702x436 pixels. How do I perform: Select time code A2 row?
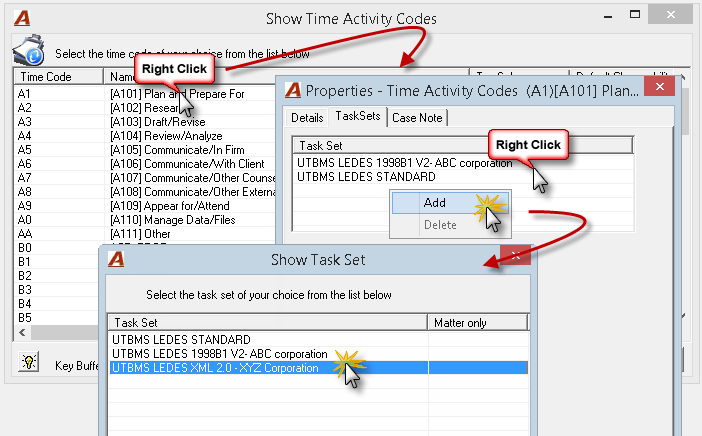click(x=146, y=108)
